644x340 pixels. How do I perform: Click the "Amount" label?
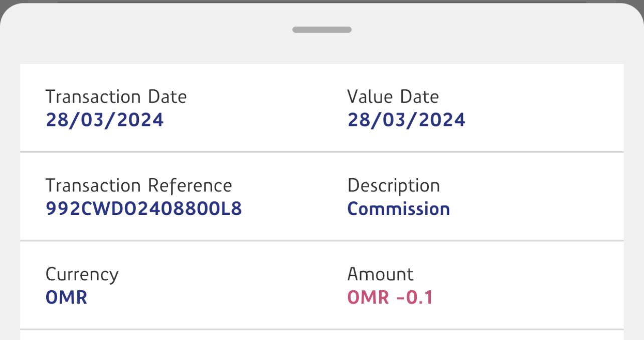click(x=380, y=274)
